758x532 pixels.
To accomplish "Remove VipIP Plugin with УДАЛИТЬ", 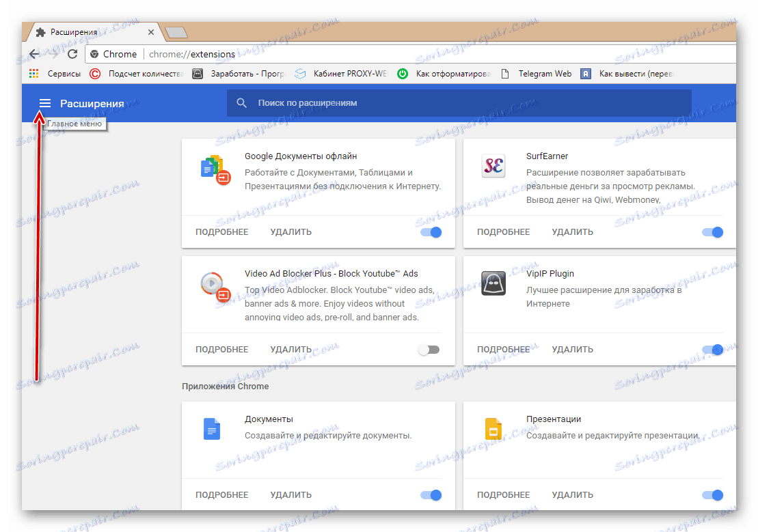I will coord(573,350).
